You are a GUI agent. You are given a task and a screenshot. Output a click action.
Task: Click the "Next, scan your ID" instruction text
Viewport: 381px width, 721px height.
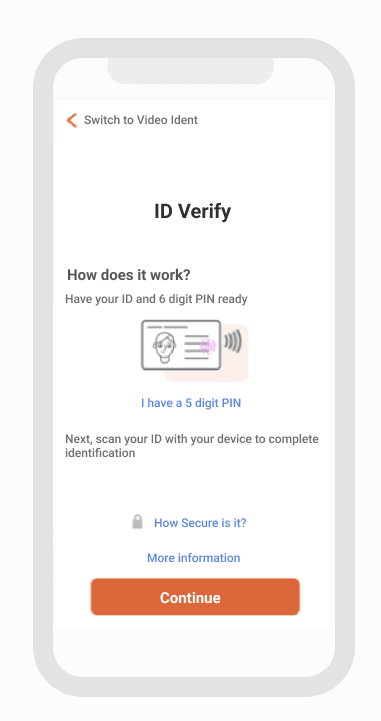click(192, 446)
